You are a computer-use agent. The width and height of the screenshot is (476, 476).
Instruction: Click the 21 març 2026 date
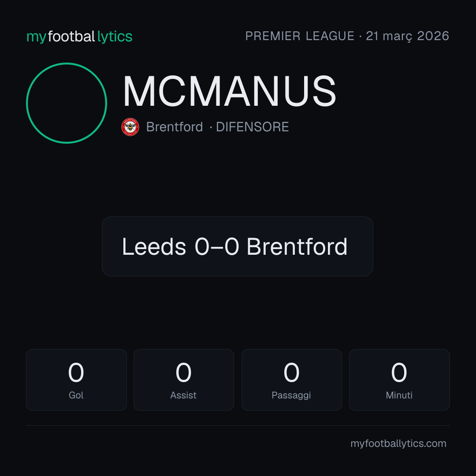[407, 36]
